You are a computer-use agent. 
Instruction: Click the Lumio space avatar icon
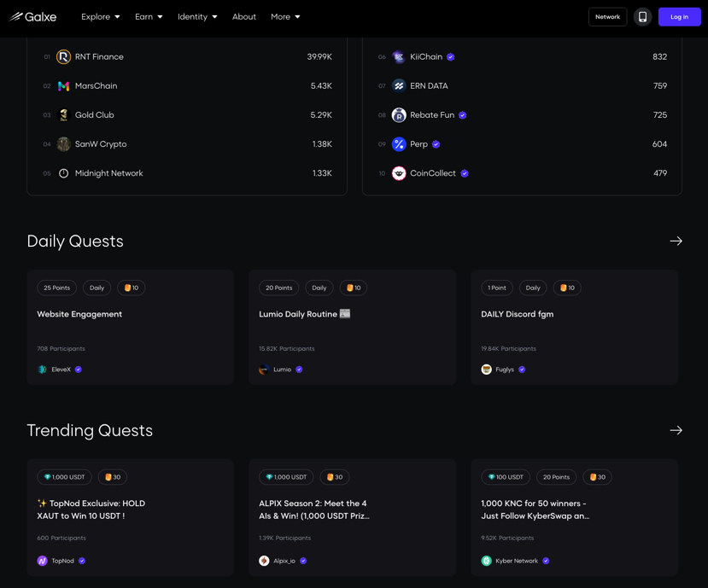point(264,370)
